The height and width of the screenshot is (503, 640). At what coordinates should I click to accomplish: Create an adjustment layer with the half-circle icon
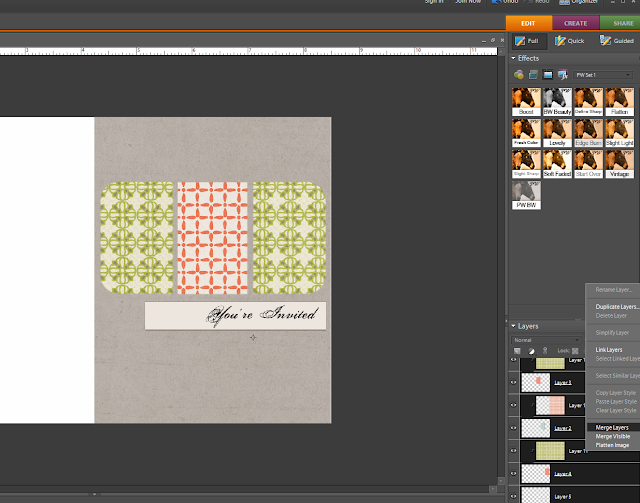pos(531,351)
